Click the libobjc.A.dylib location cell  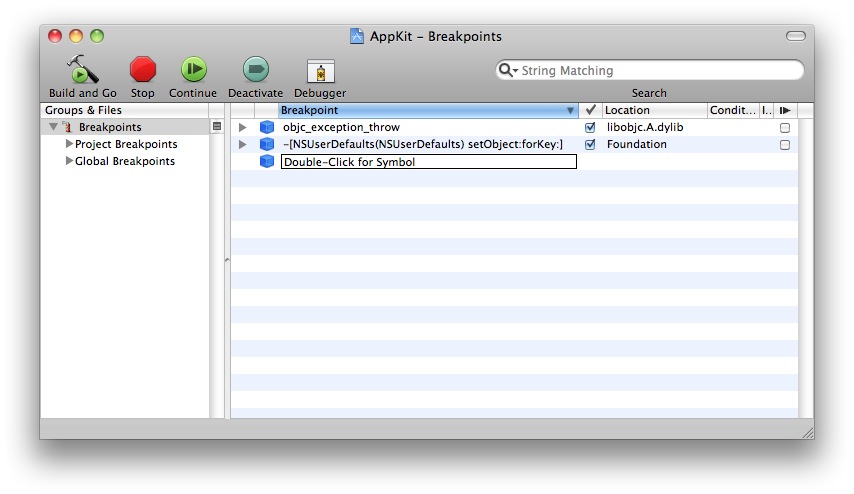645,127
